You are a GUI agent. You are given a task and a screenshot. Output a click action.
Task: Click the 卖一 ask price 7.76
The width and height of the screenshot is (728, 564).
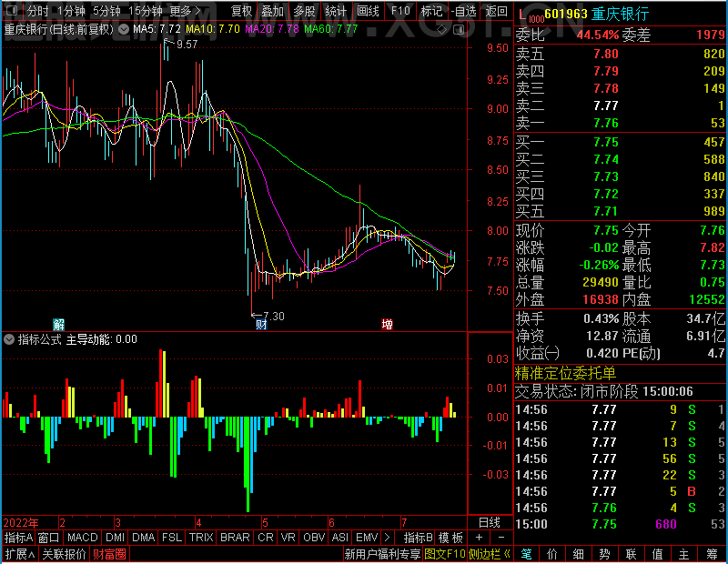(x=606, y=123)
